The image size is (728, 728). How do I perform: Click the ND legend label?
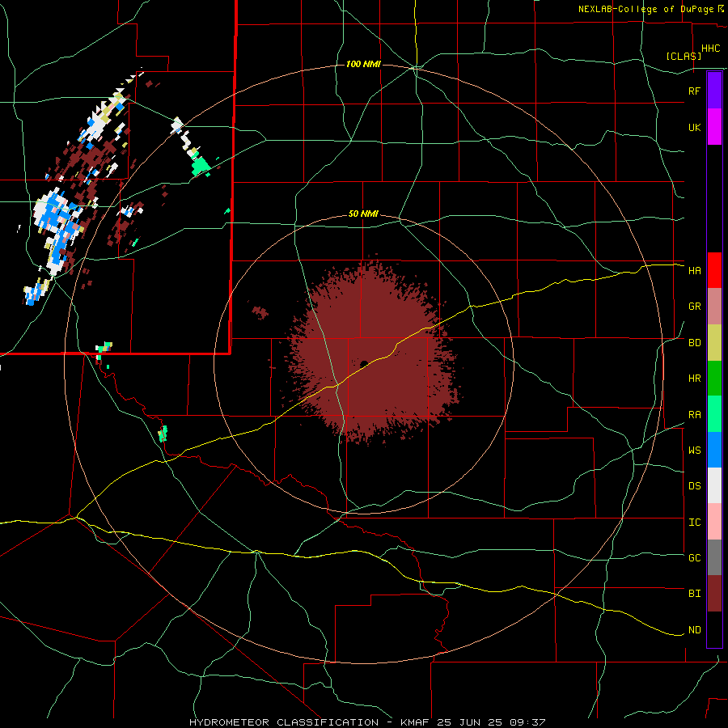694,630
